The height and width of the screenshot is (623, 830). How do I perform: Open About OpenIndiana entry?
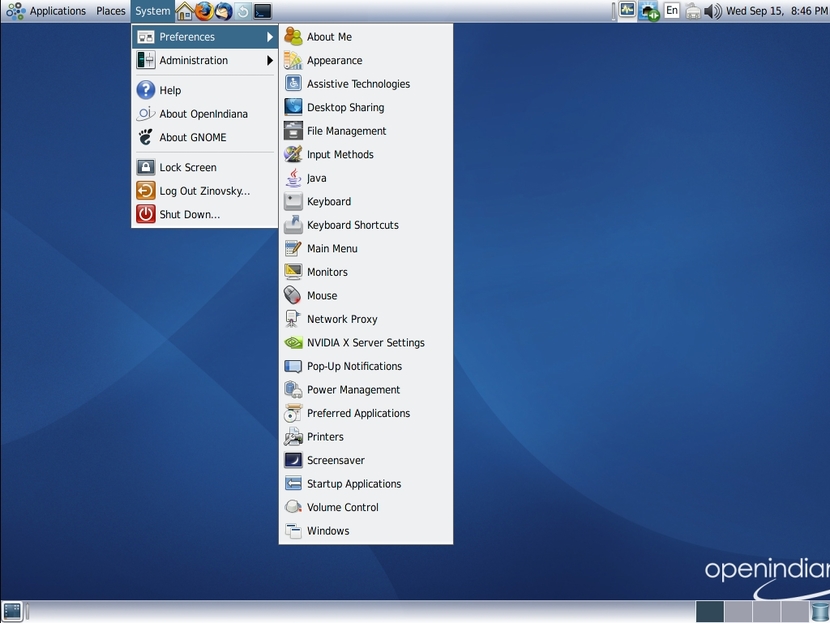tap(204, 114)
